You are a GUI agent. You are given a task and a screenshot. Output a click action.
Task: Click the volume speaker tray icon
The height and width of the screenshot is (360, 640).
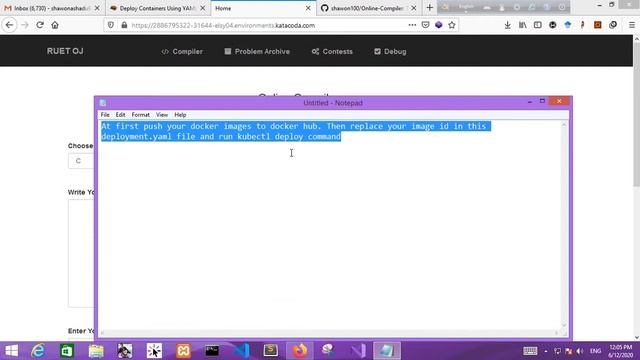click(580, 351)
